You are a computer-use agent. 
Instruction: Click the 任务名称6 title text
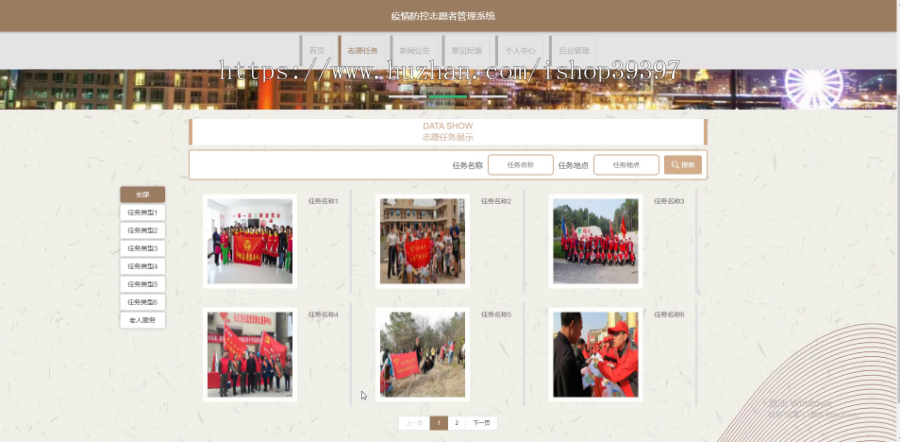pos(669,315)
